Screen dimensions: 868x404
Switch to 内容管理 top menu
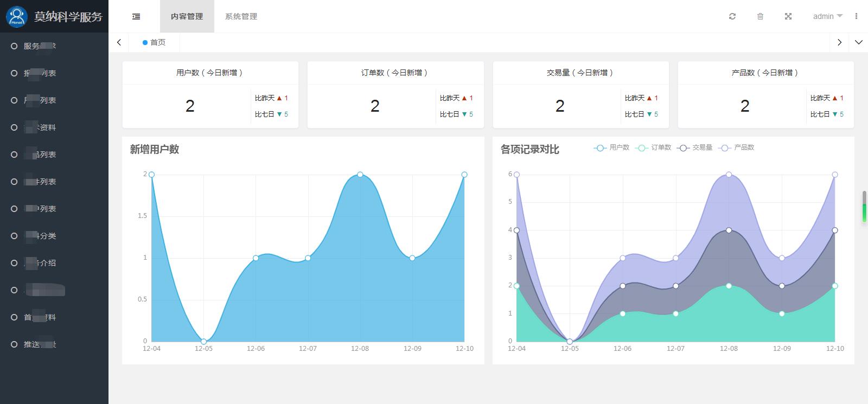tap(187, 16)
